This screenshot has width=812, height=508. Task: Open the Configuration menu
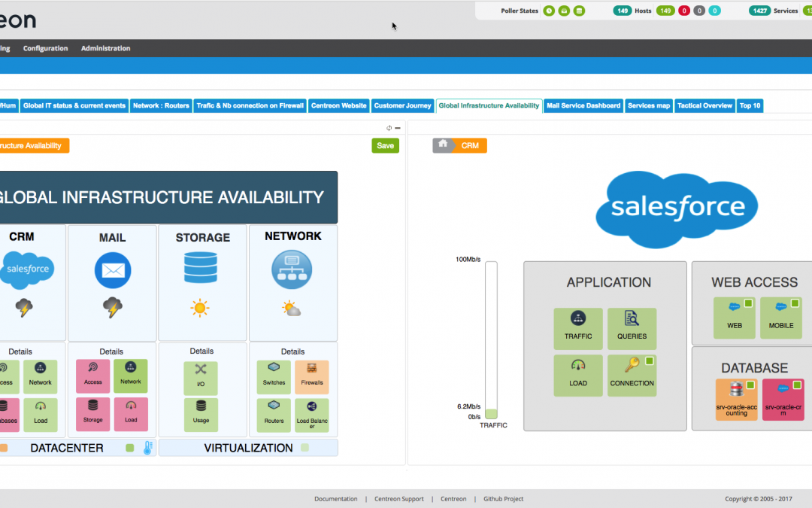45,48
